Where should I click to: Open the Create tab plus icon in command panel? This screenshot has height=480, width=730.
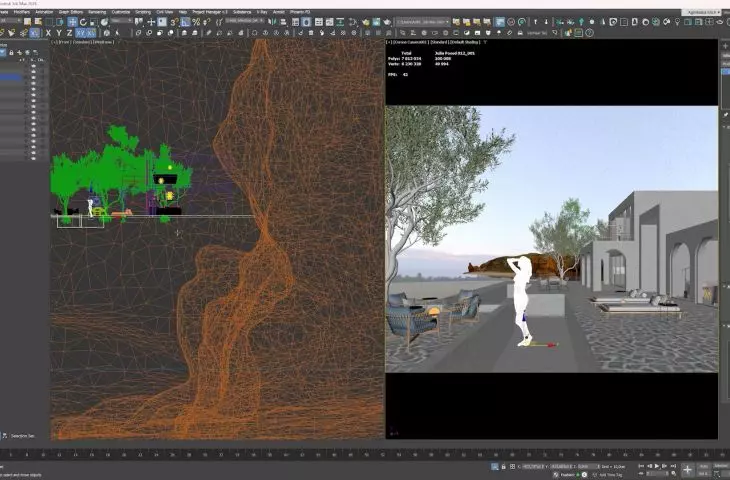[x=725, y=46]
